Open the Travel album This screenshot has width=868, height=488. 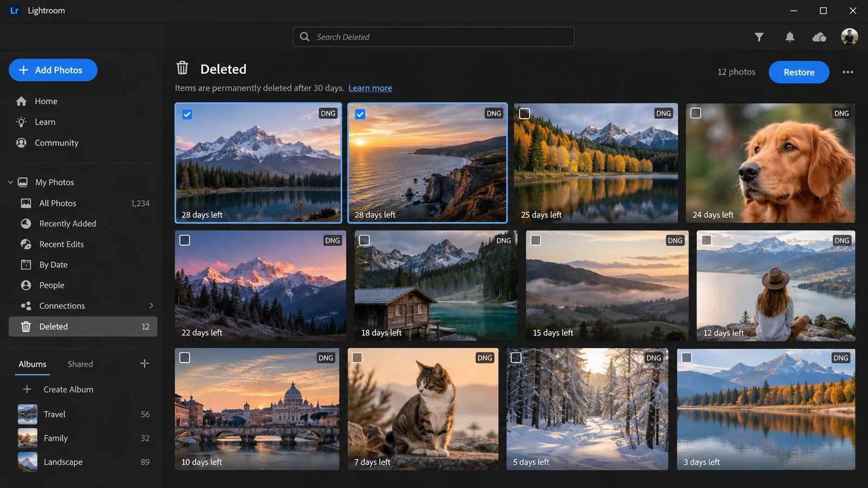[x=84, y=414]
